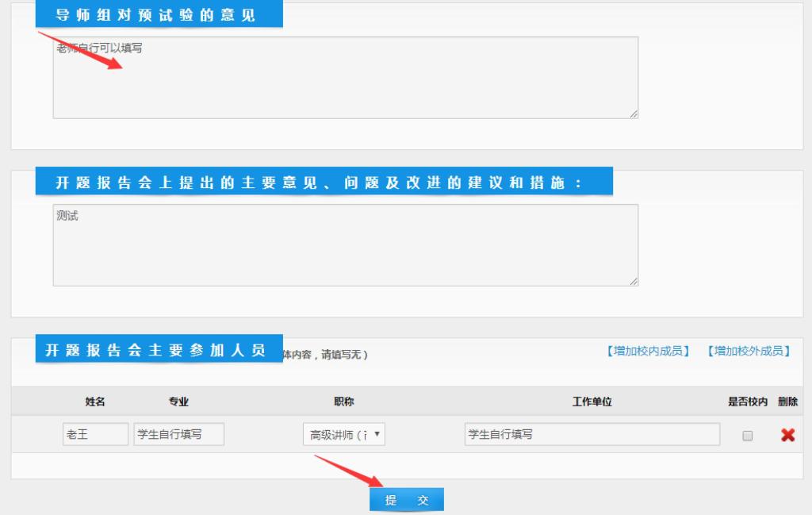Tick the 是否校内 checkbox for 老王
812x515 pixels.
(x=747, y=436)
